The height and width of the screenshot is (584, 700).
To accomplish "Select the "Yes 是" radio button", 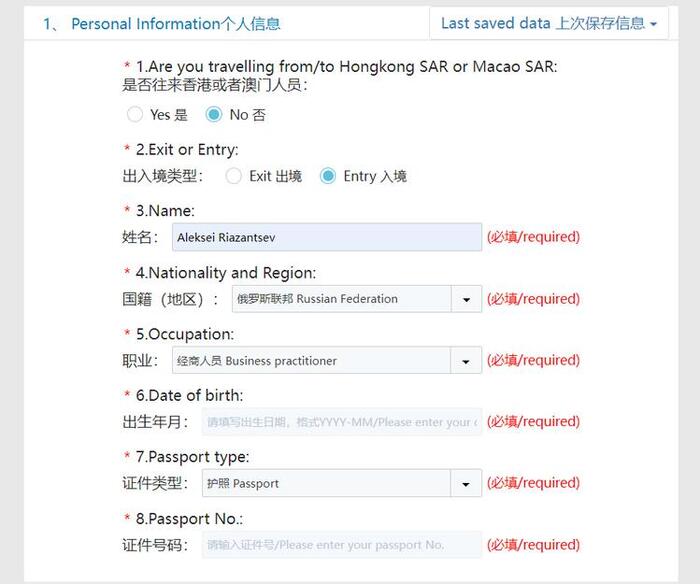I will (x=135, y=114).
